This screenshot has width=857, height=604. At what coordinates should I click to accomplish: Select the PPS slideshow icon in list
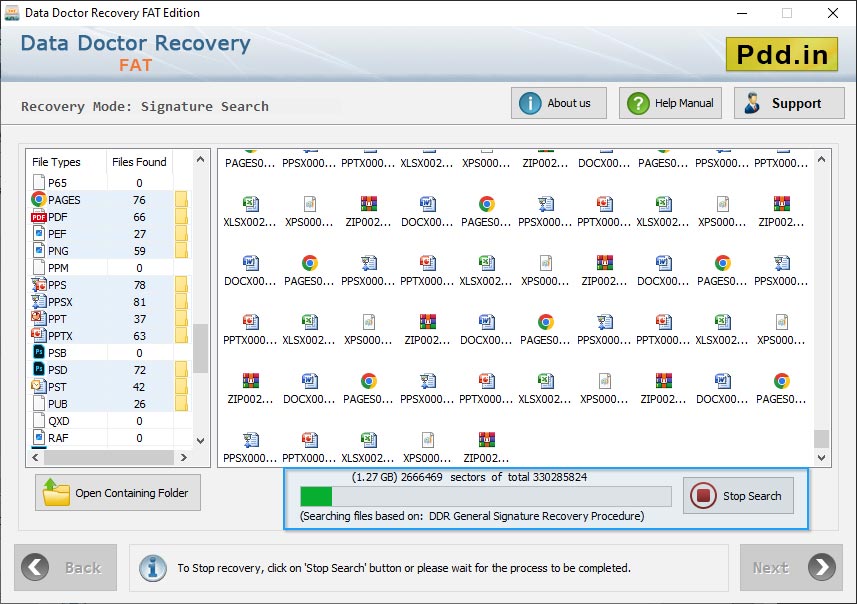coord(39,285)
